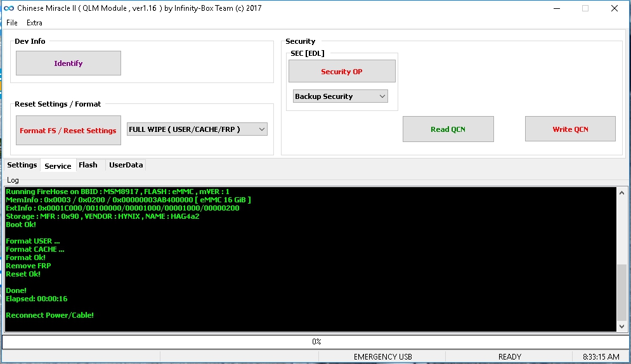Click the ExtInfo log line
Viewport: 631px width, 364px height.
pyautogui.click(x=122, y=209)
